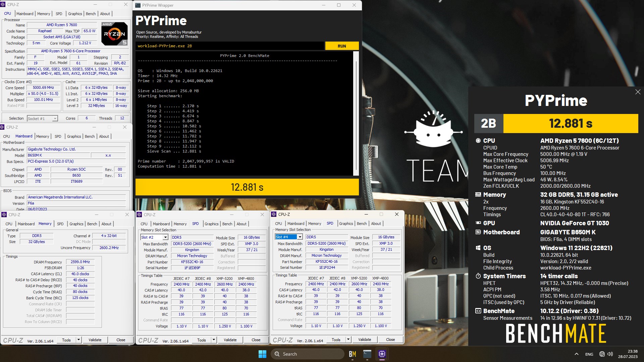Open clock and date 23:38 in taskbar
This screenshot has height=362, width=644.
(x=628, y=354)
